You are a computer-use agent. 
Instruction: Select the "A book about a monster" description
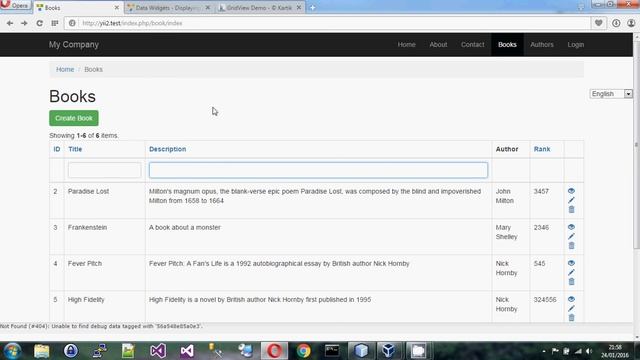185,227
